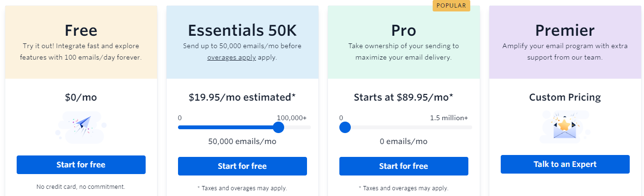Click Start for free under Pro plan
644x196 pixels.
pos(404,166)
